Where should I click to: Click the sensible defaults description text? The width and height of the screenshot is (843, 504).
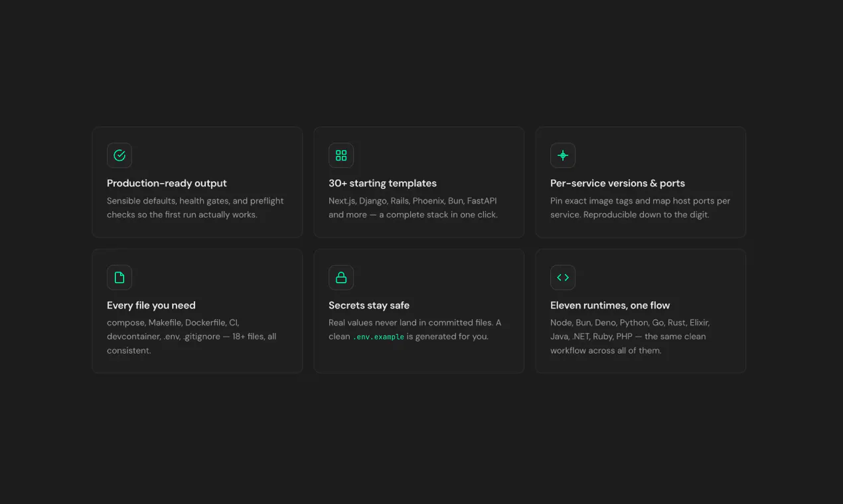195,208
